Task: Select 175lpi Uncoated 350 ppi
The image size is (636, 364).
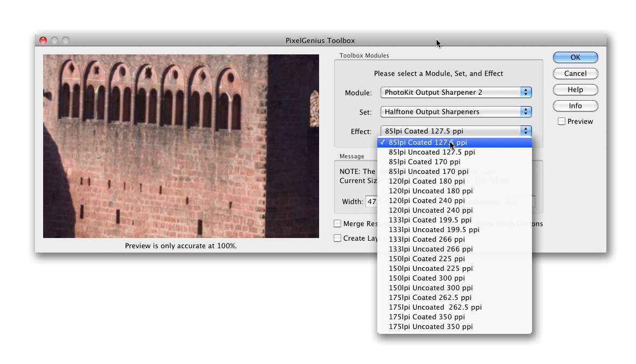Action: (454, 327)
